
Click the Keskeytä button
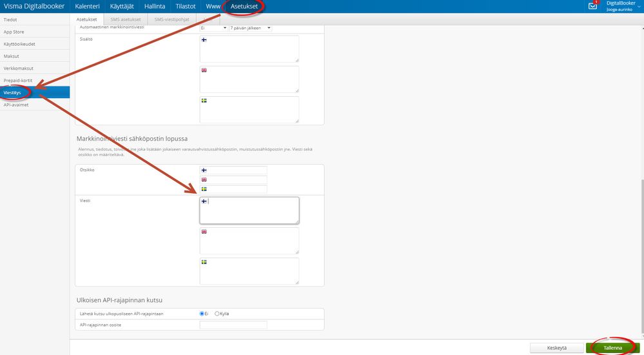point(557,348)
